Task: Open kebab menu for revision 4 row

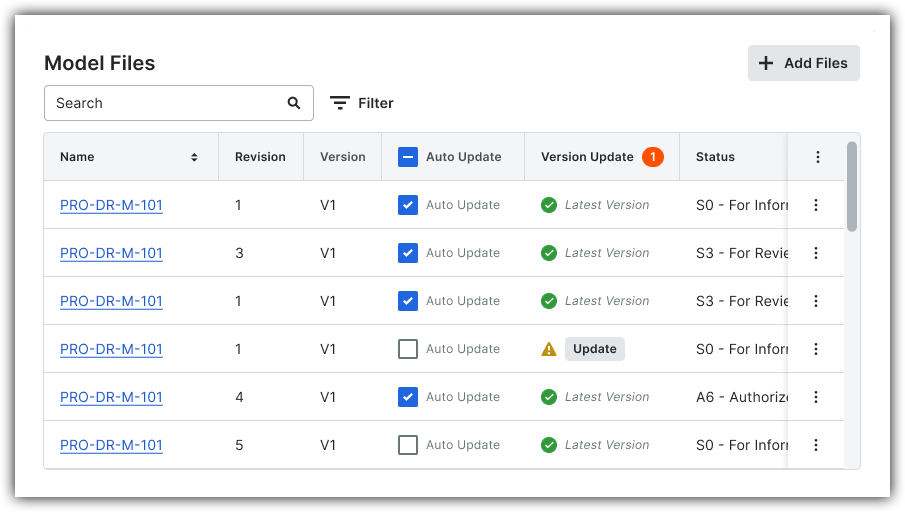Action: coord(816,397)
